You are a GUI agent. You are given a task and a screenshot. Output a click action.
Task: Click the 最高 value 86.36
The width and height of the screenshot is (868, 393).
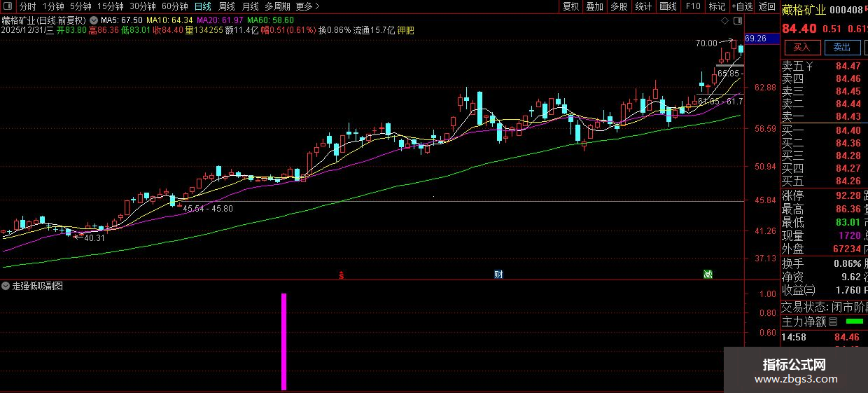(848, 209)
